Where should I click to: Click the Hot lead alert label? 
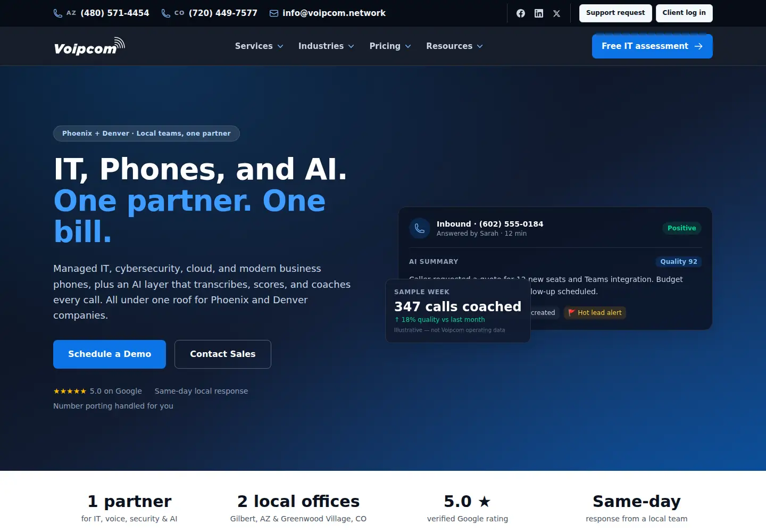tap(600, 313)
